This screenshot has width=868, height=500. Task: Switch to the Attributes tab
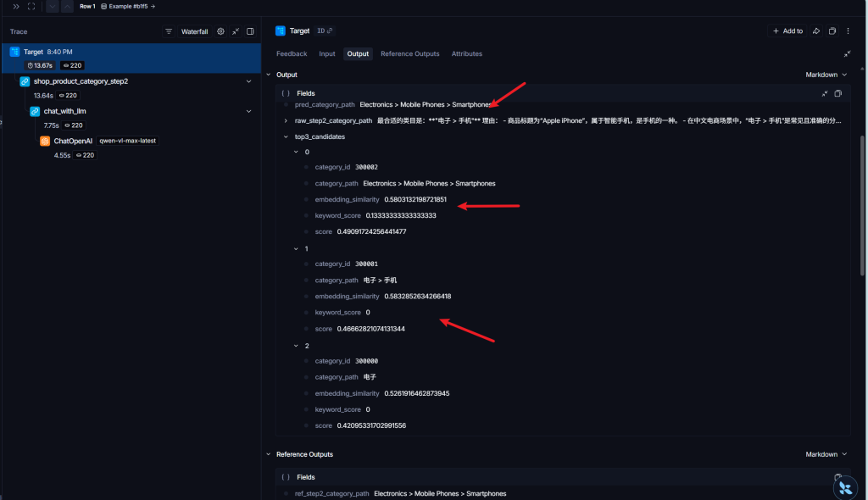pyautogui.click(x=466, y=53)
